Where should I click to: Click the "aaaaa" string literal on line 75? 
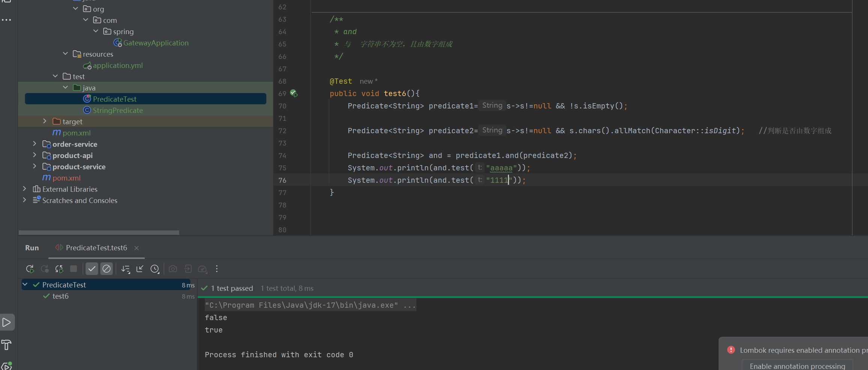point(501,168)
